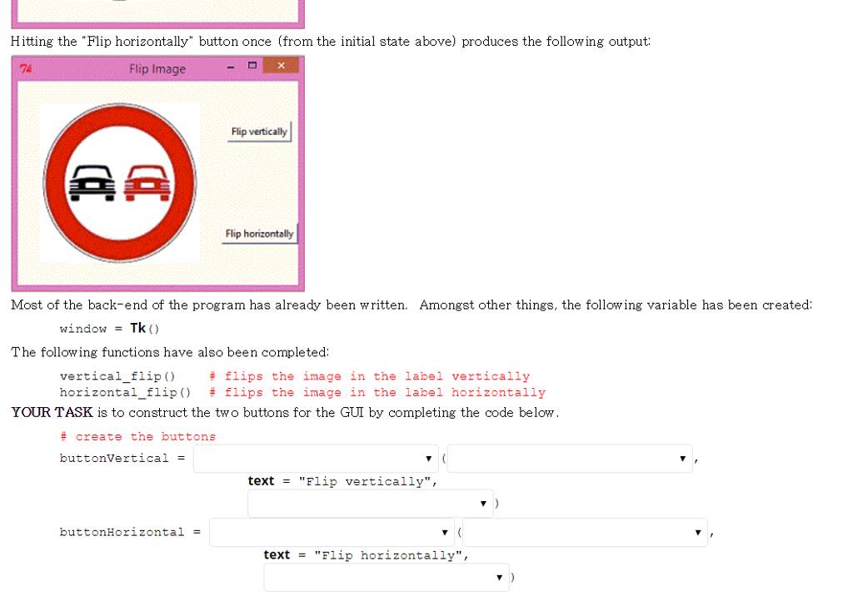Open the parent argument dropdown for buttonVertical
Screen dimensions: 853x616
570,459
